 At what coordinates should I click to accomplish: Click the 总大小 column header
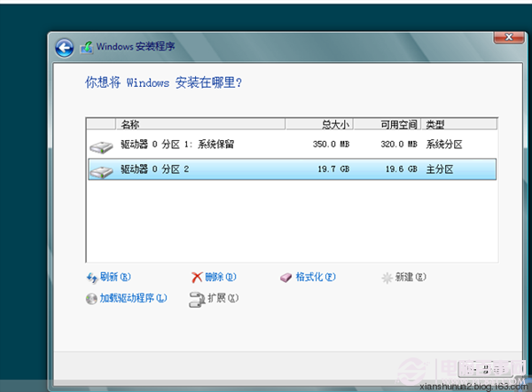click(319, 124)
